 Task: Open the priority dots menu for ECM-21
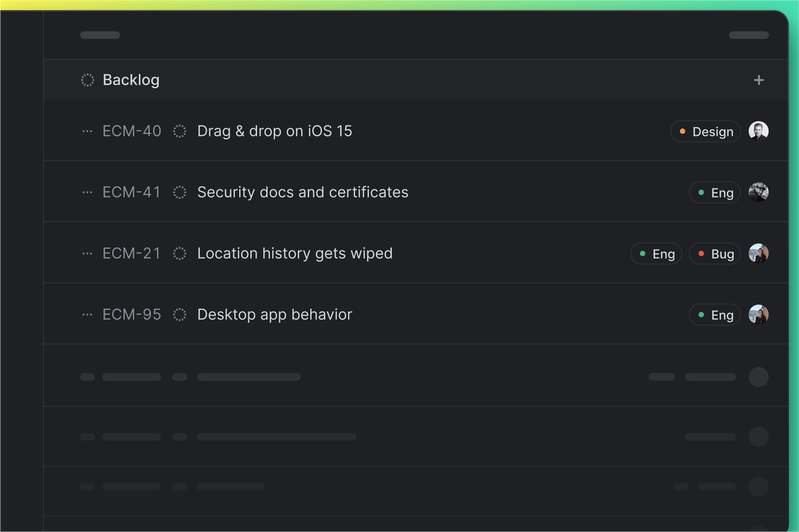[87, 254]
